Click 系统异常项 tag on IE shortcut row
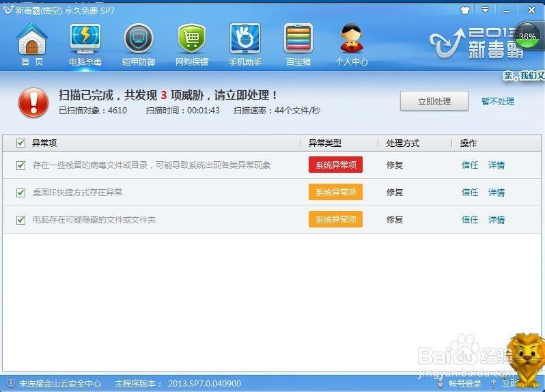 [335, 192]
